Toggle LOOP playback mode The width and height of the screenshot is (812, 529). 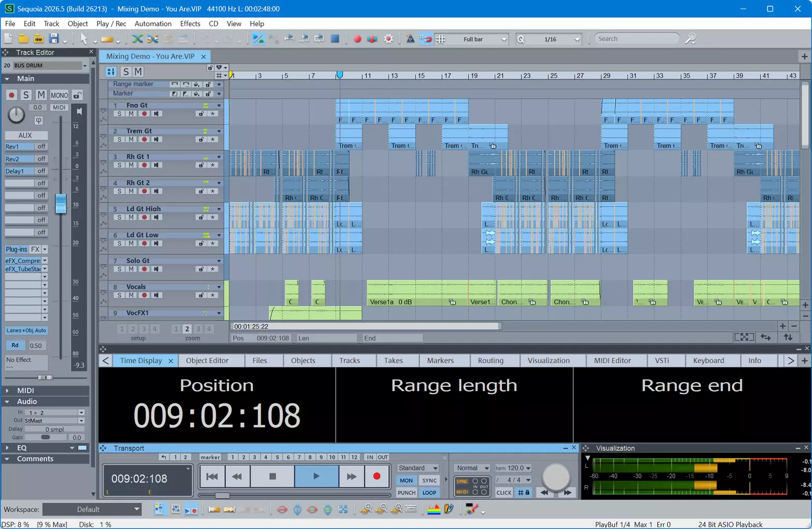(x=429, y=493)
